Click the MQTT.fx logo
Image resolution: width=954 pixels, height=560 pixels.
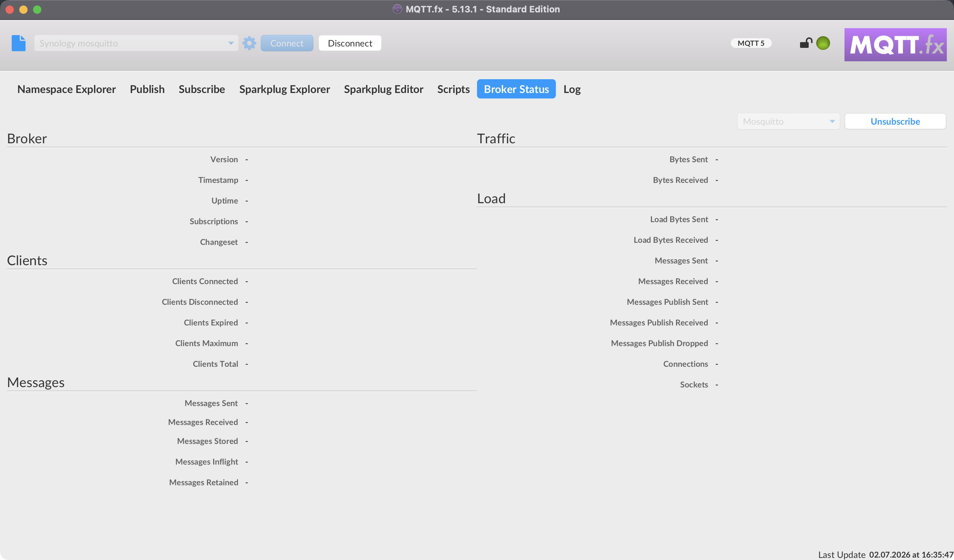(895, 45)
